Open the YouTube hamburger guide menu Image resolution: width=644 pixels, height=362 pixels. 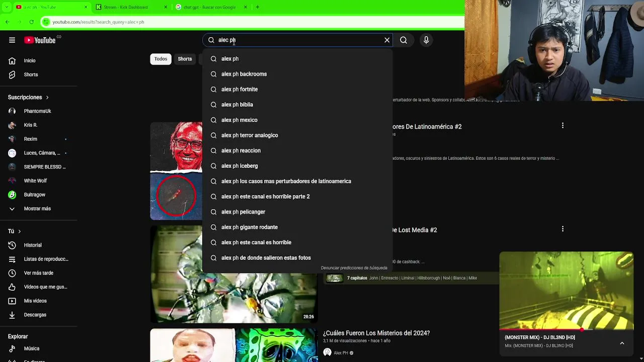(x=12, y=40)
